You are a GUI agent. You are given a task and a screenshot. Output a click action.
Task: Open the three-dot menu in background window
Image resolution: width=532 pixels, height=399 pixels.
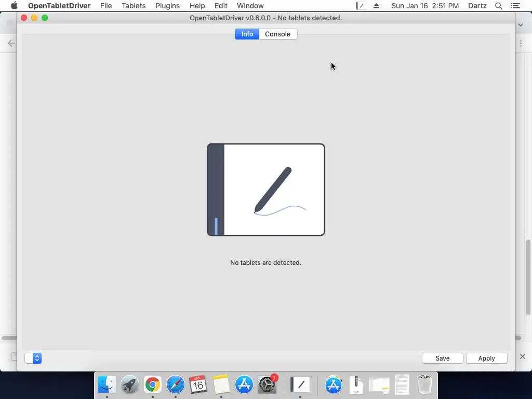click(x=521, y=44)
